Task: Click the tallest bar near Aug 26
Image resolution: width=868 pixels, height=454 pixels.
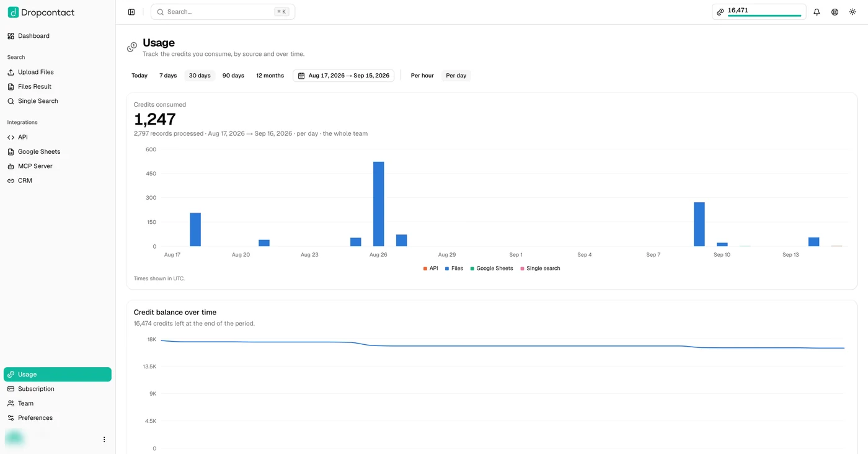Action: click(x=378, y=204)
